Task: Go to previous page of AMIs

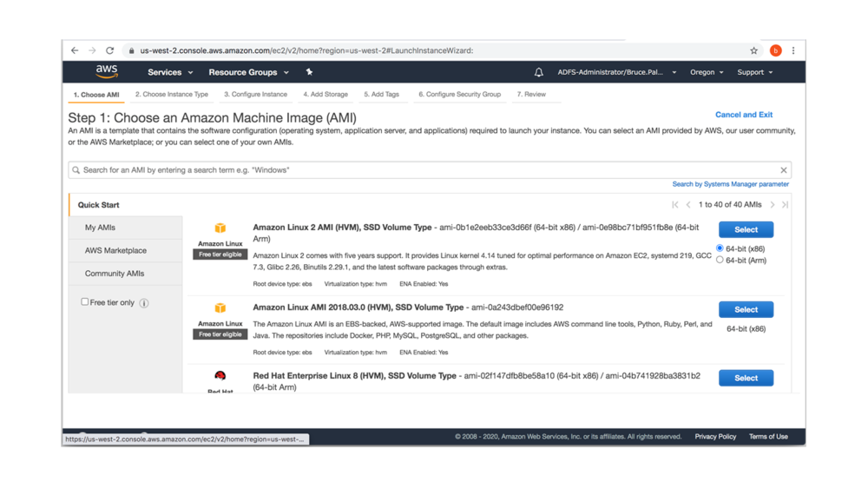Action: 688,205
